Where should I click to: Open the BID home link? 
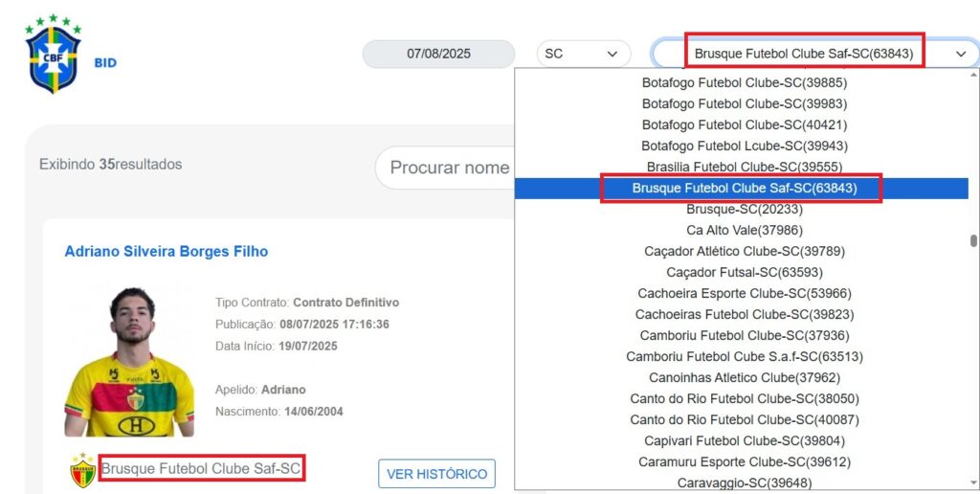105,62
